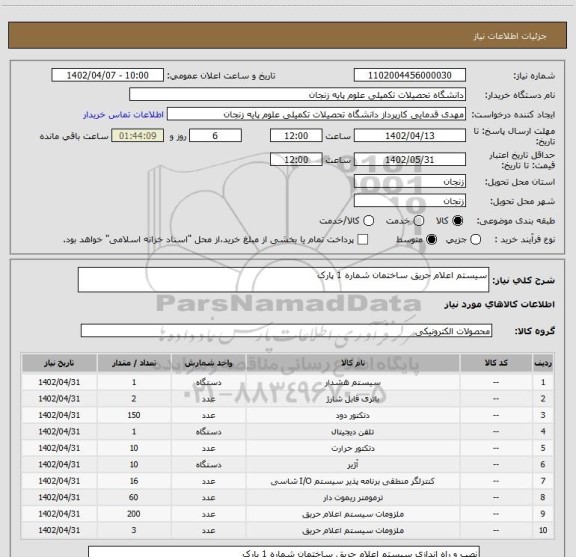Click quantity 16 in controller row
The image size is (576, 557).
click(x=134, y=481)
